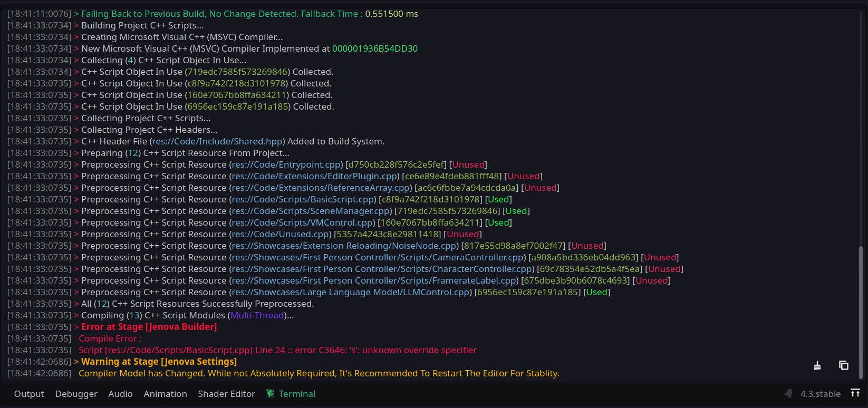The image size is (868, 408).
Task: Click 'Creating Microsoft Visual C++ (MSVC) Compiler...' line
Action: [x=182, y=37]
